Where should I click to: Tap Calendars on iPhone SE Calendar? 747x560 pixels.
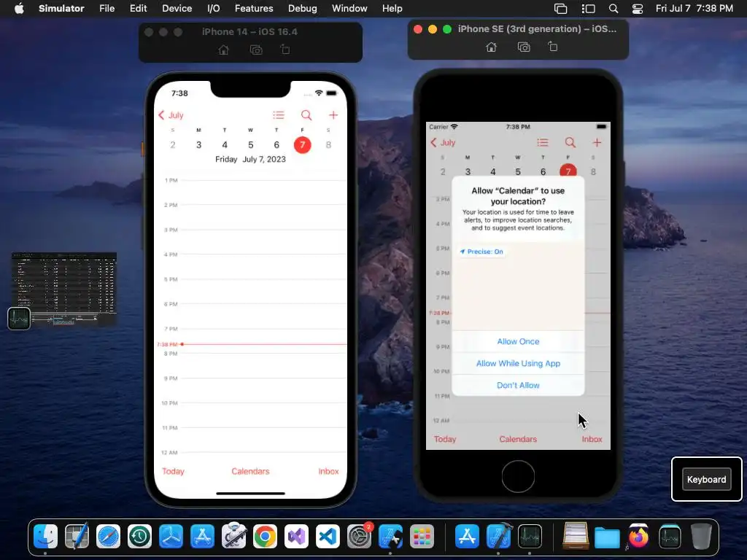pos(518,439)
